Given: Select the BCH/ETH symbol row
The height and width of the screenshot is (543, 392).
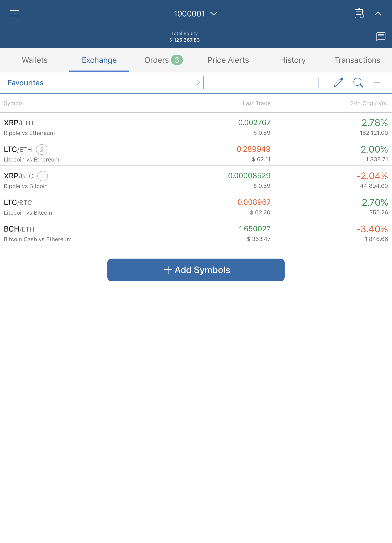Looking at the screenshot, I should pos(196,232).
